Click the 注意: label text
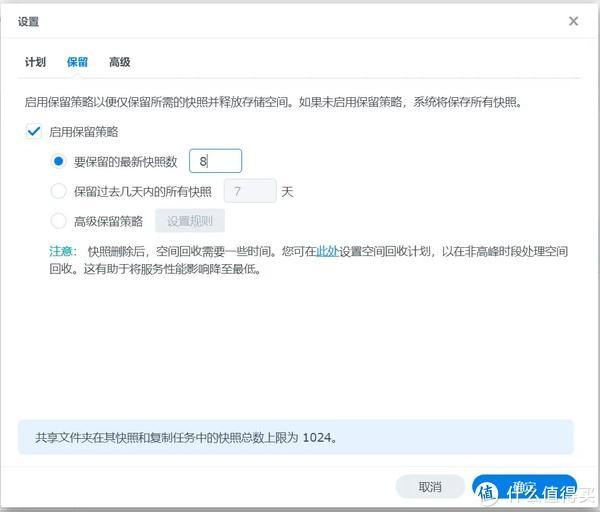The height and width of the screenshot is (512, 600). point(63,251)
